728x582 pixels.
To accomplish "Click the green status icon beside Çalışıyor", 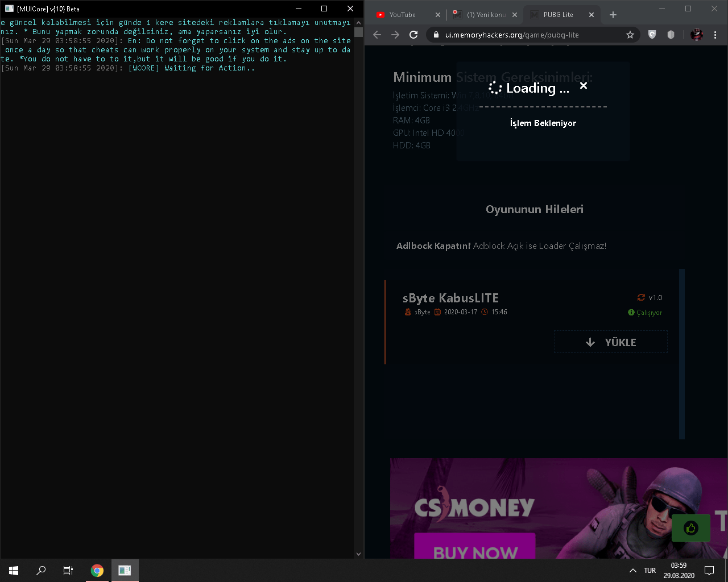I will coord(631,313).
